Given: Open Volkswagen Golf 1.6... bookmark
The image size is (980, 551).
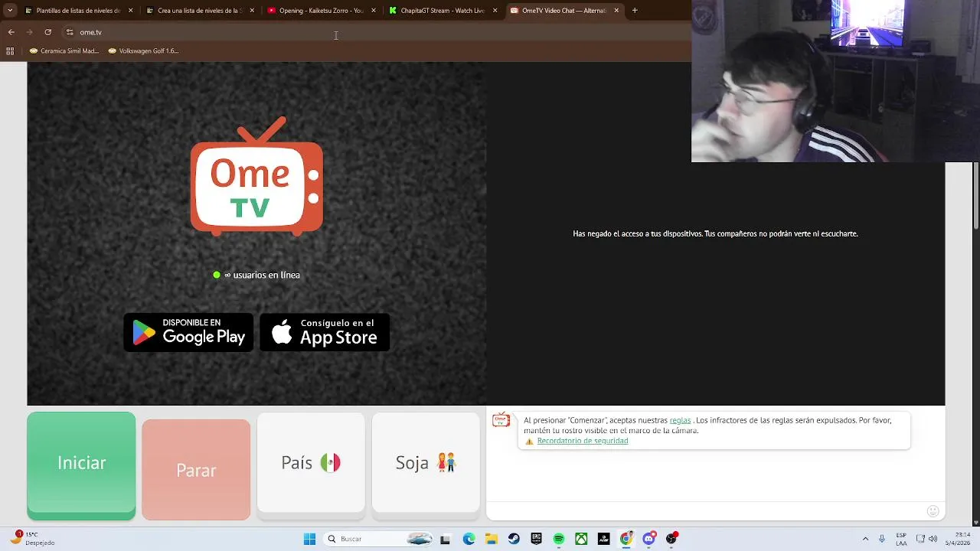Looking at the screenshot, I should point(143,51).
